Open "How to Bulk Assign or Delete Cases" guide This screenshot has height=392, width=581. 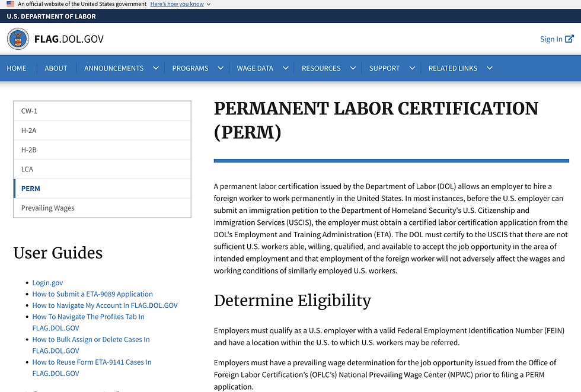coord(91,345)
